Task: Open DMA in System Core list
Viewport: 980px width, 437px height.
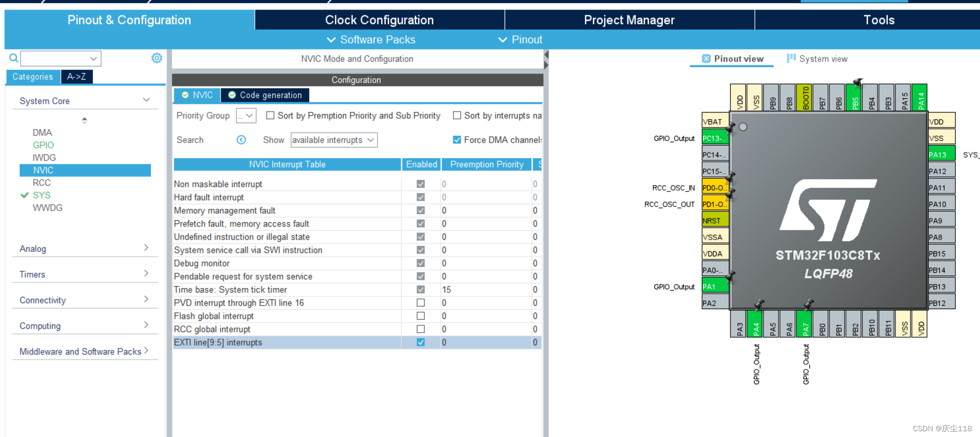Action: [x=42, y=132]
